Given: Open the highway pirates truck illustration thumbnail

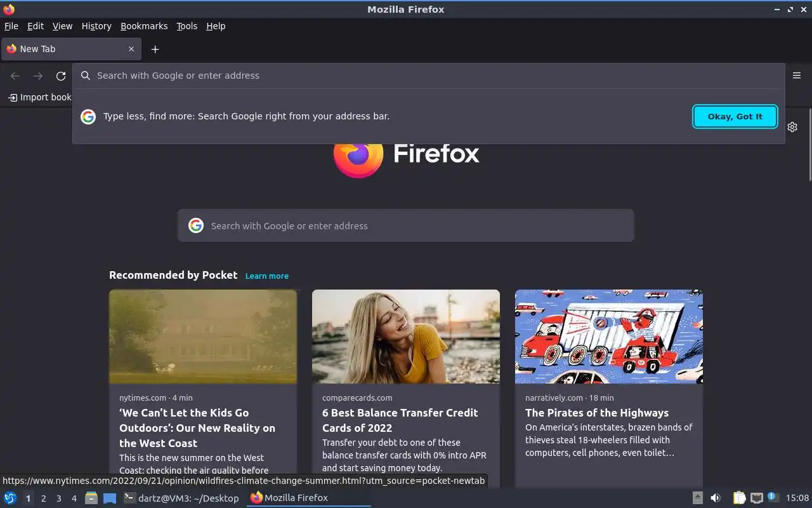Looking at the screenshot, I should coord(609,337).
